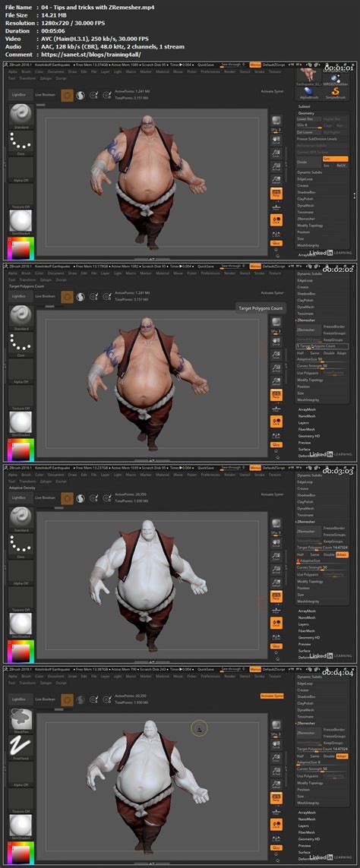This screenshot has width=360, height=868.
Task: In the 00:01:01 frame, expand the Subtool subpalette
Action: (x=304, y=106)
